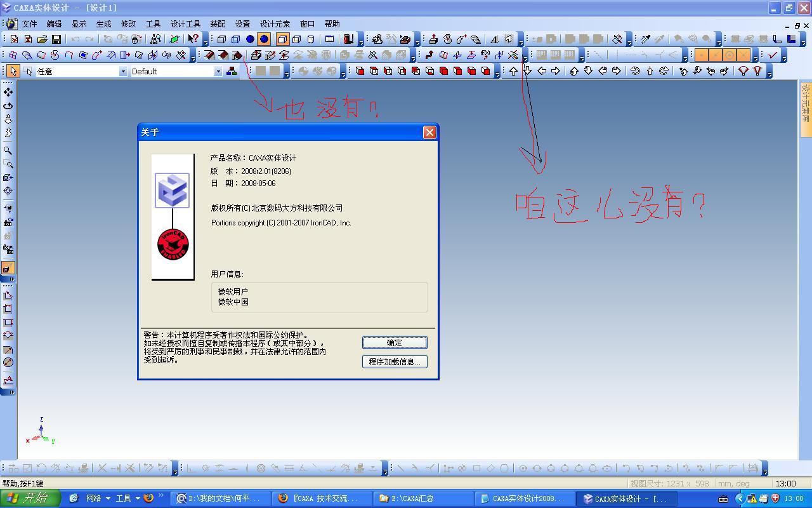Toggle the second orange snap button
This screenshot has height=508, width=812.
[716, 55]
